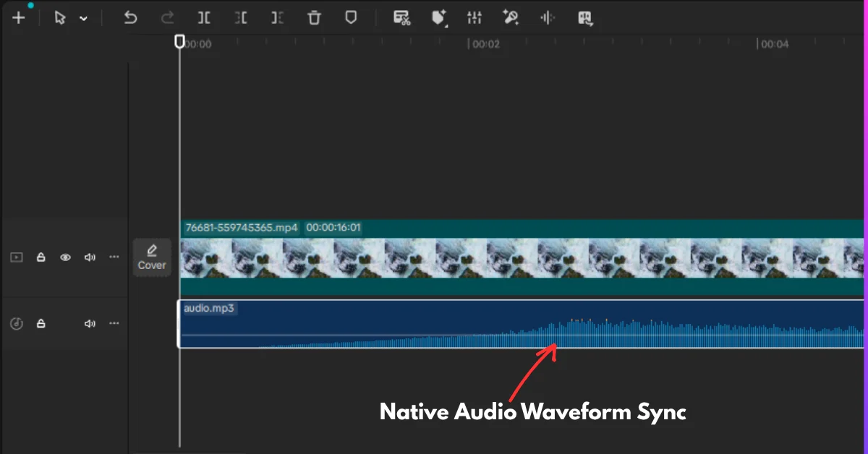Select the magic enhance wand icon
This screenshot has width=868, height=454.
[x=511, y=17]
